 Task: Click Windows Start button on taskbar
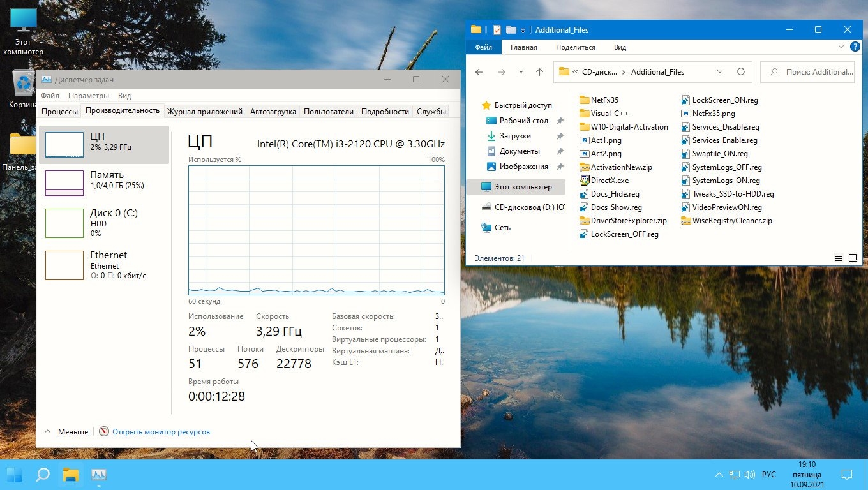pyautogui.click(x=15, y=475)
